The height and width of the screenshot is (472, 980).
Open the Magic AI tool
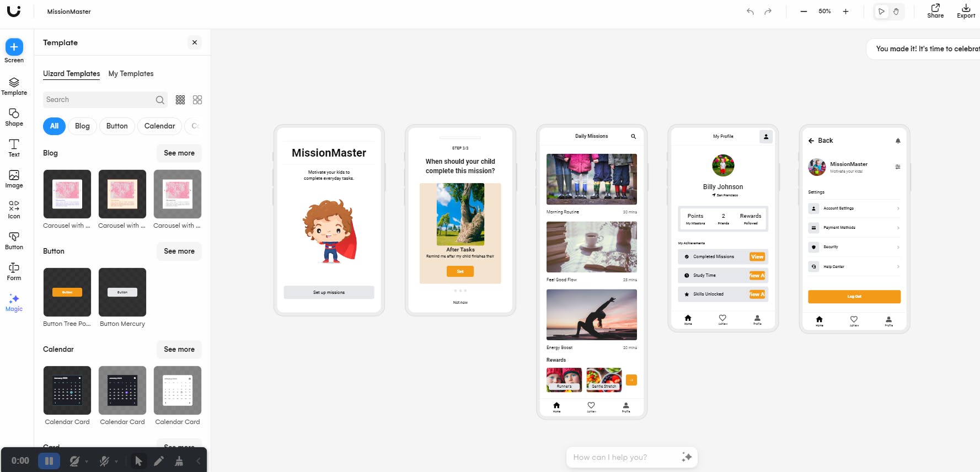click(x=14, y=303)
